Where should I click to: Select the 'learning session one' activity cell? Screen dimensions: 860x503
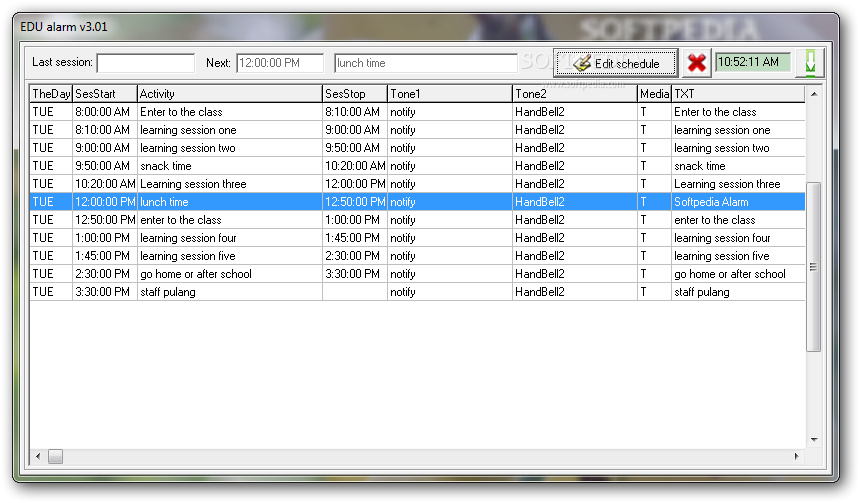point(229,130)
